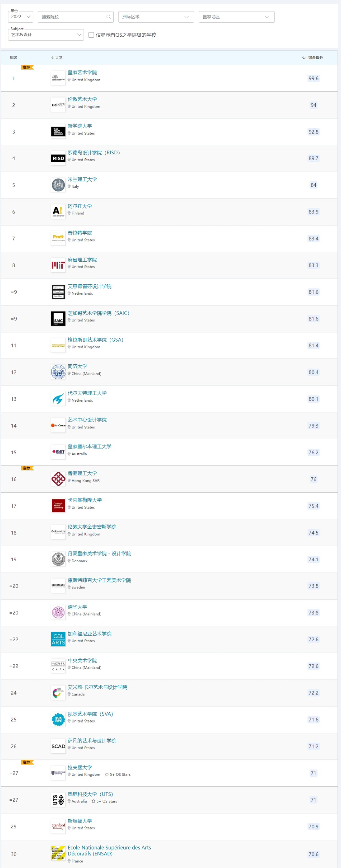Click the SVA NYC logo
Screen dimensions: 341x868
click(x=58, y=719)
